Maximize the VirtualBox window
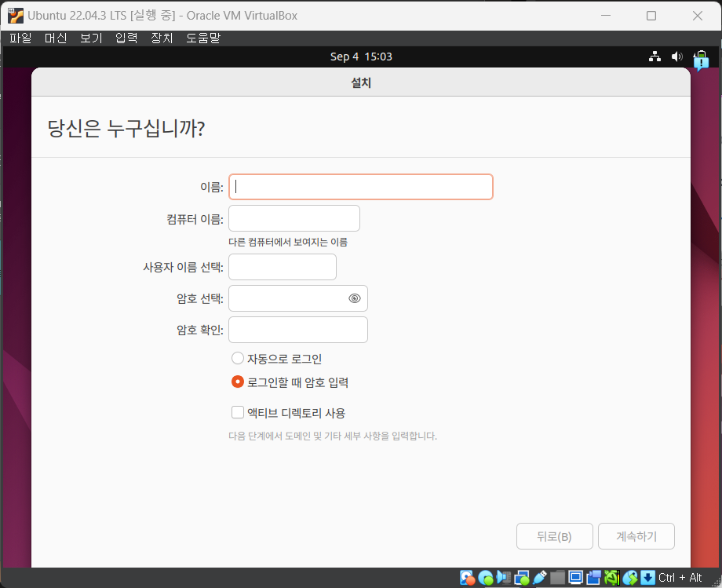 pyautogui.click(x=651, y=16)
